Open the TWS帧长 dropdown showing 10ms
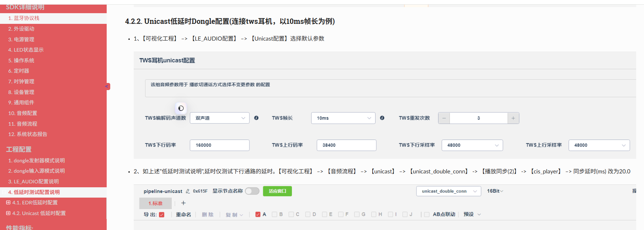Viewport: 644px width, 230px height. coord(343,118)
